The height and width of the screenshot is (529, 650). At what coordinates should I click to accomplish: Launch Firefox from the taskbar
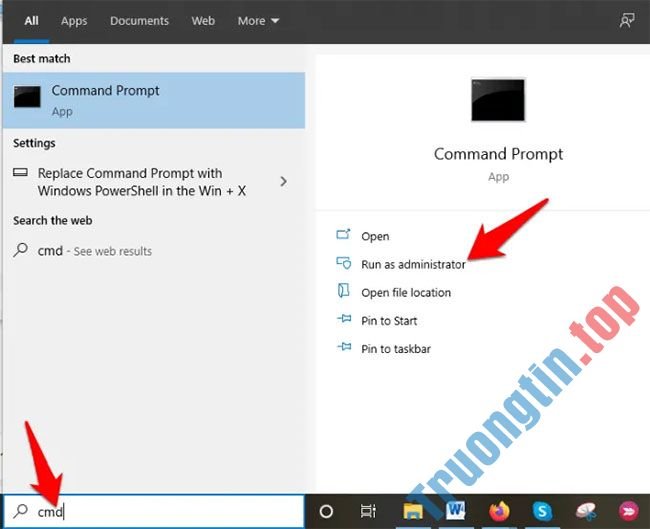499,511
